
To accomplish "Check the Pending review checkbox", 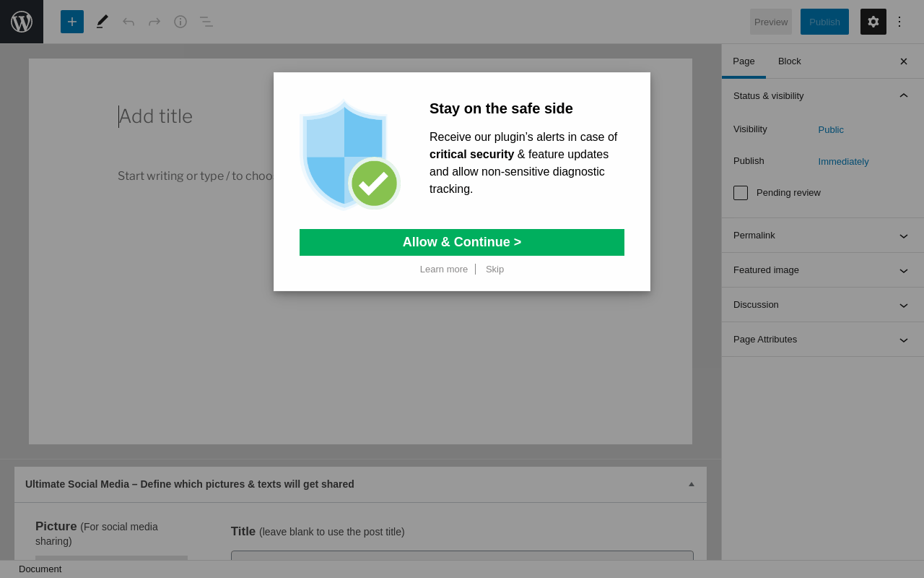I will 741,193.
